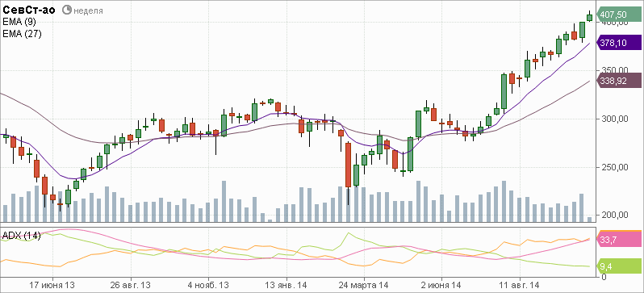
Task: Click the 13 янв. 14 date label
Action: [286, 285]
